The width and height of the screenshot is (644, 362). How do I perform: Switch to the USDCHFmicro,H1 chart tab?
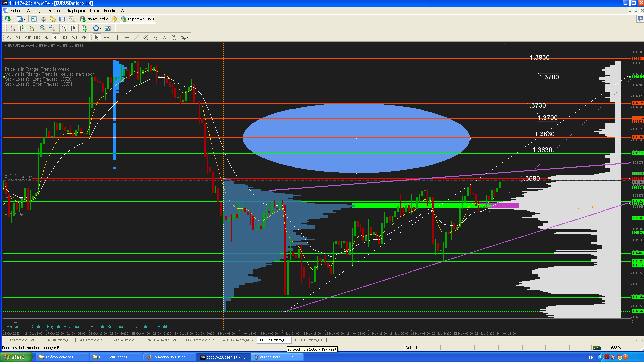pos(308,340)
